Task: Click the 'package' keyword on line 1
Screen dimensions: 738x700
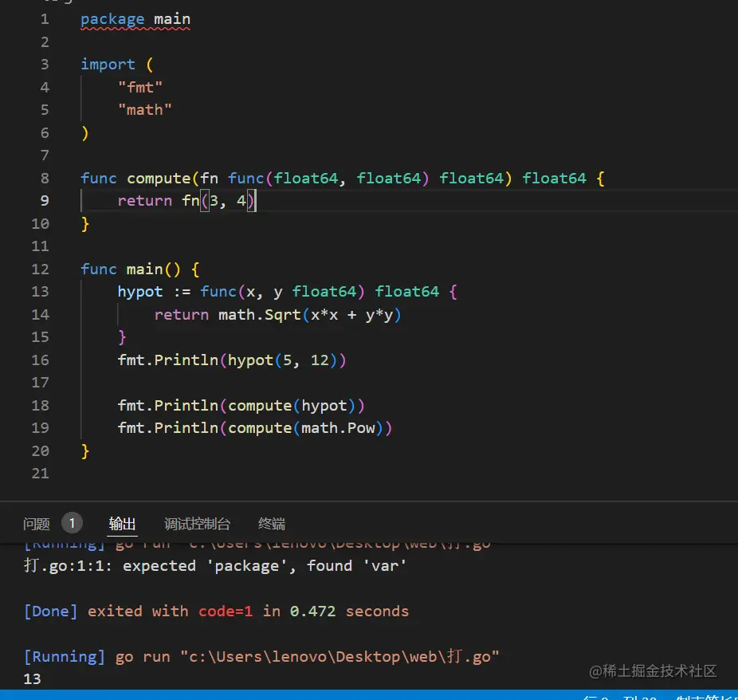Action: (x=112, y=19)
